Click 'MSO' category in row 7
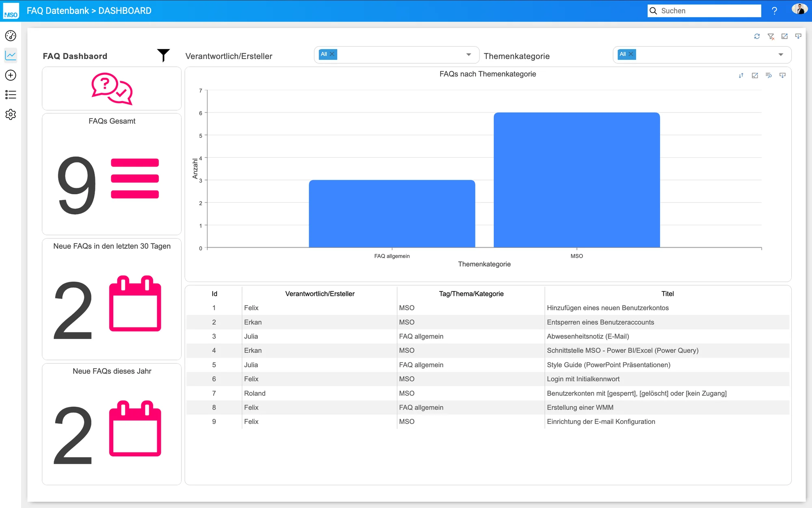This screenshot has height=508, width=812. point(406,393)
